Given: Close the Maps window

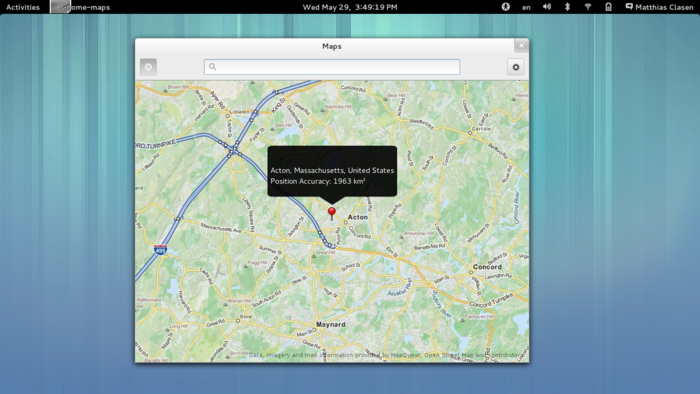Looking at the screenshot, I should tap(521, 46).
